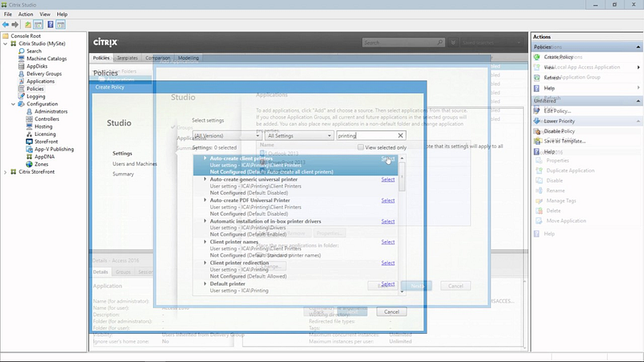Click Select link for Auto-create PDF Universal Printer

pyautogui.click(x=388, y=200)
